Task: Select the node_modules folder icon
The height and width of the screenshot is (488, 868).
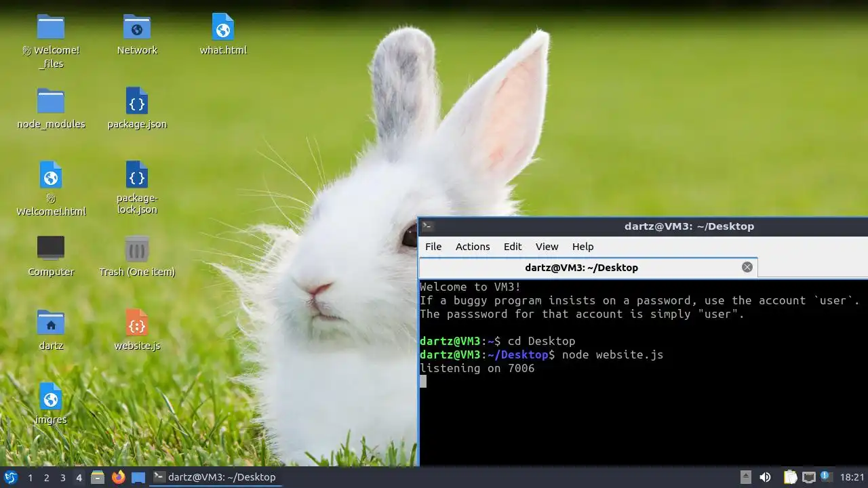Action: (51, 101)
